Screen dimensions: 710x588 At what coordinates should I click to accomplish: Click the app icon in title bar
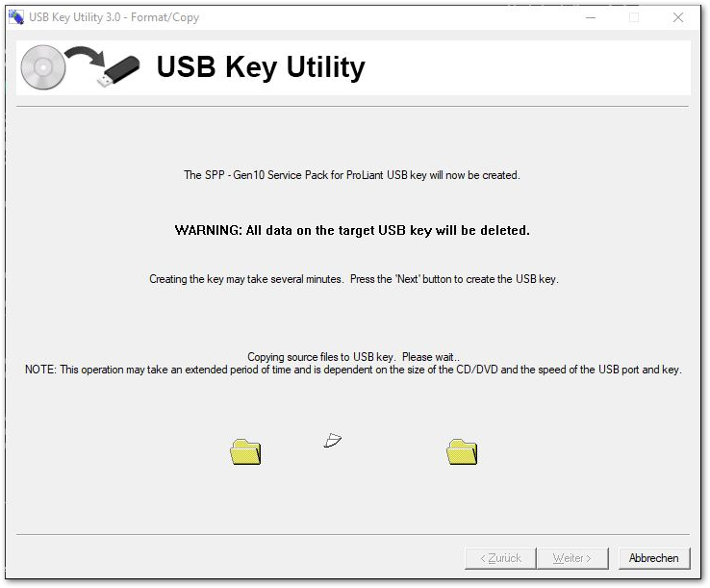coord(15,17)
